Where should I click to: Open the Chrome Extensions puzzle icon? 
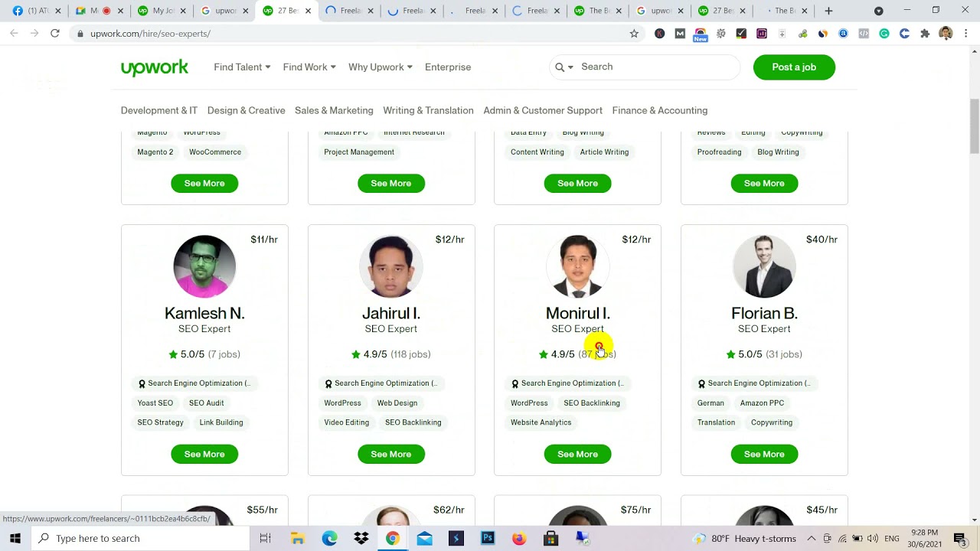(925, 34)
